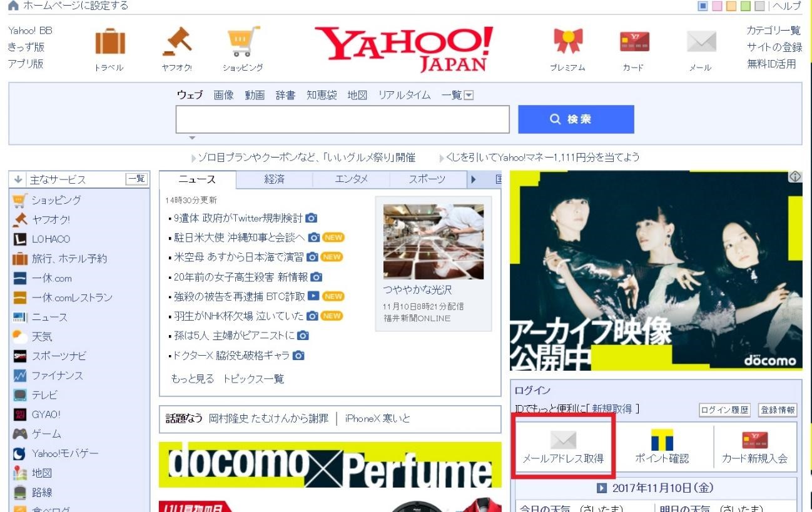Viewport: 812px width, 512px height.
Task: Click the ヤフオク! gavel icon in sidebar
Action: [x=20, y=219]
